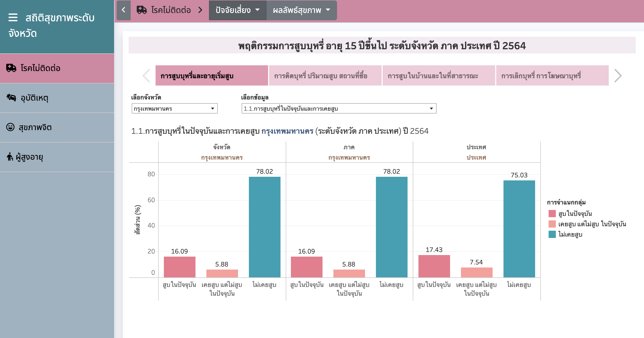Open the ผลลัพธ์สุขภาพ dropdown menu
Image resolution: width=644 pixels, height=338 pixels.
(302, 10)
